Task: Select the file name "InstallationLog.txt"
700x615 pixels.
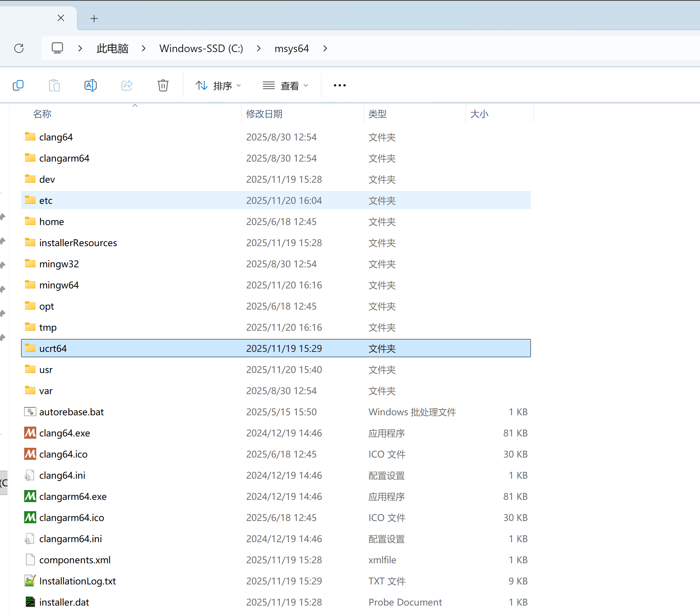Action: pos(77,581)
